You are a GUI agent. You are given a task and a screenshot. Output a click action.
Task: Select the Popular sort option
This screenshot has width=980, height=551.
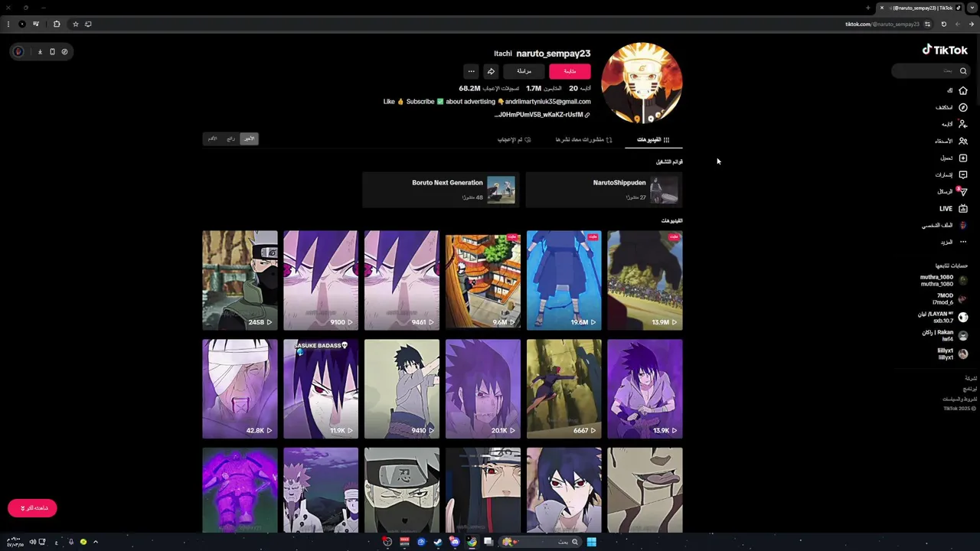(x=230, y=139)
